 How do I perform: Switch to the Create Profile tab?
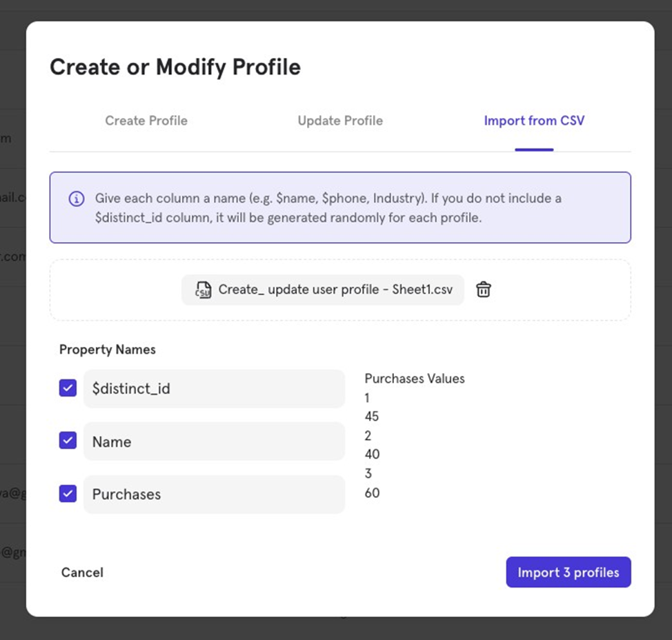pyautogui.click(x=146, y=121)
